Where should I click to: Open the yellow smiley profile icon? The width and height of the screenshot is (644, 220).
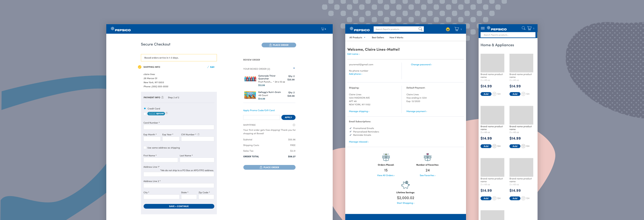tap(448, 29)
